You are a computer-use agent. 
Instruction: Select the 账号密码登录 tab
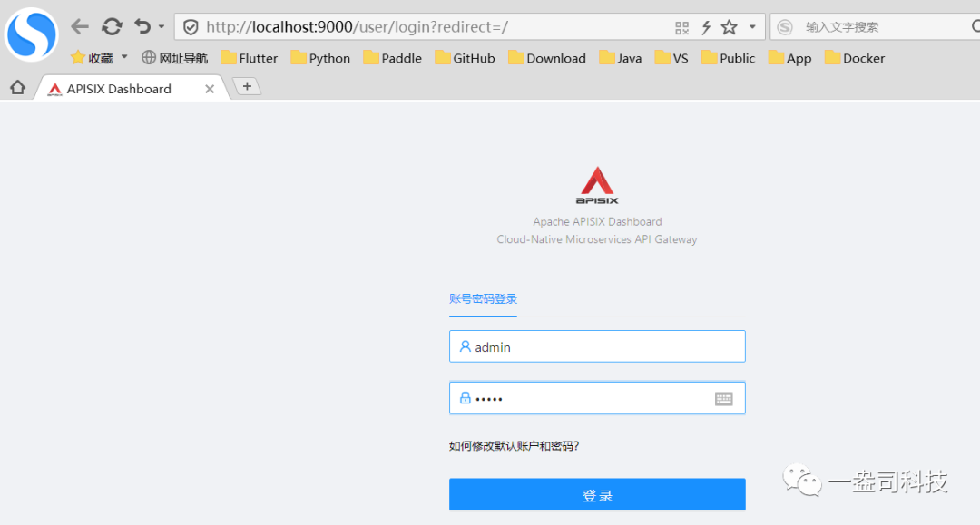(x=483, y=299)
